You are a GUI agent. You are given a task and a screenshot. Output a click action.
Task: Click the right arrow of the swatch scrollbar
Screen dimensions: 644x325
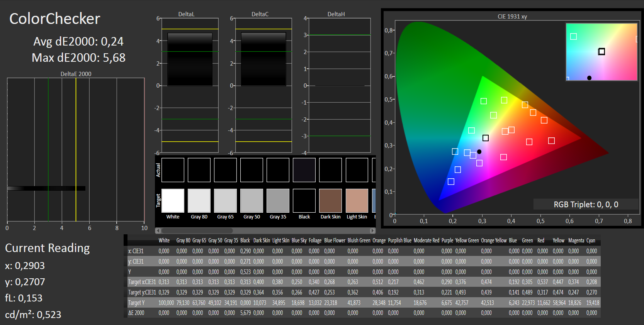[x=372, y=230]
